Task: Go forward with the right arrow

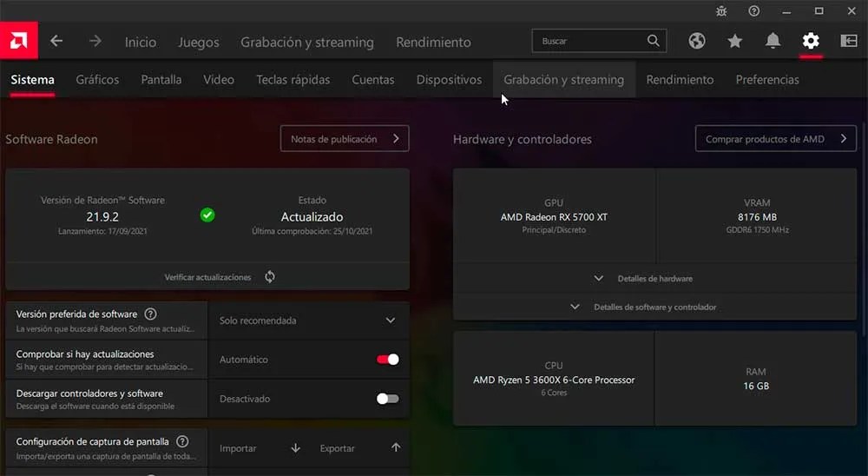Action: click(95, 41)
